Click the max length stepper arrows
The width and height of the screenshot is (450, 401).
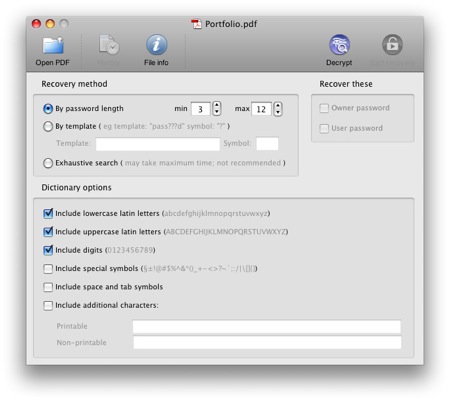(x=278, y=109)
